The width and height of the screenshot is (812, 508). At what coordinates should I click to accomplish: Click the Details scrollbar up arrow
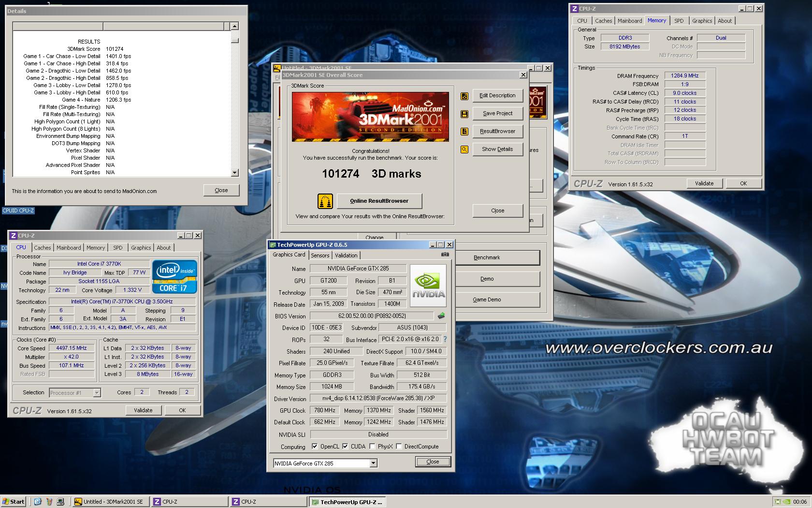coord(235,26)
